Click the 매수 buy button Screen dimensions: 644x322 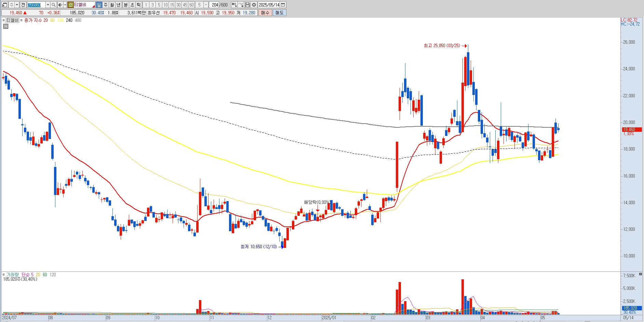pyautogui.click(x=265, y=13)
